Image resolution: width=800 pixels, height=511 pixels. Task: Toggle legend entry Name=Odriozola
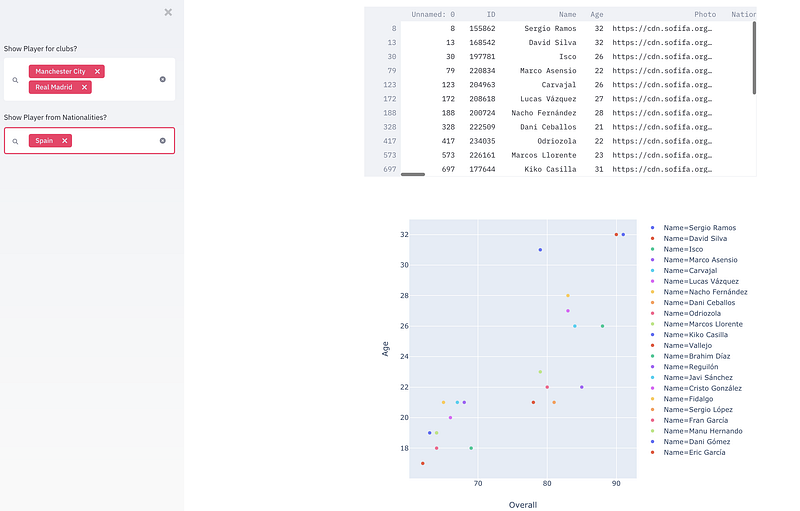pyautogui.click(x=692, y=314)
